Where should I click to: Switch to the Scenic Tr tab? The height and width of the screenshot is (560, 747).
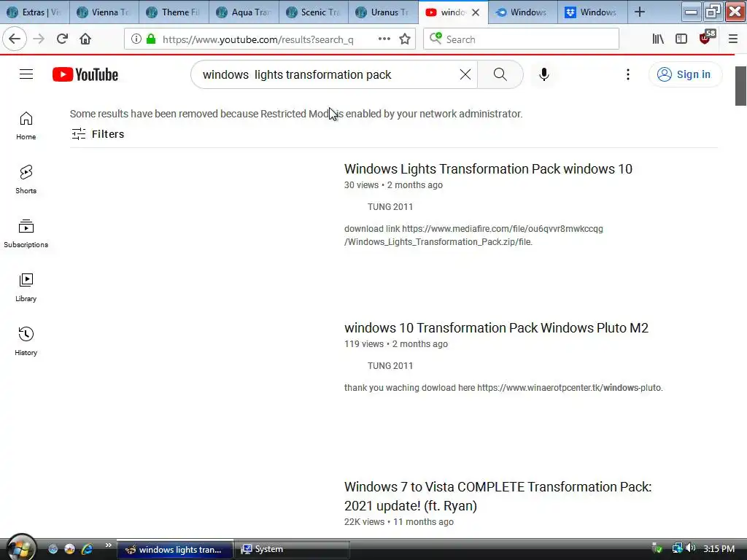click(314, 12)
